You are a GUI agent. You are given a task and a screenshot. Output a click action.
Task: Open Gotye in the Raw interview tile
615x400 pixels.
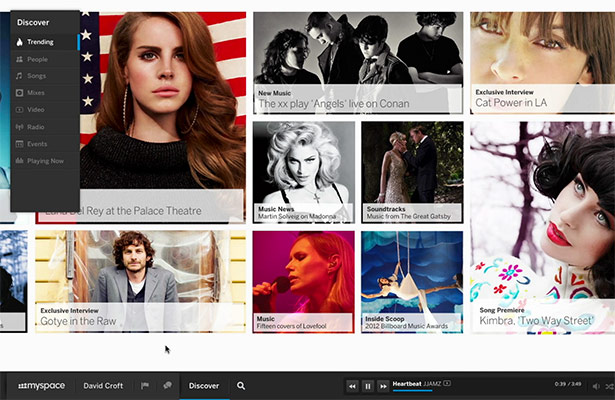click(140, 282)
